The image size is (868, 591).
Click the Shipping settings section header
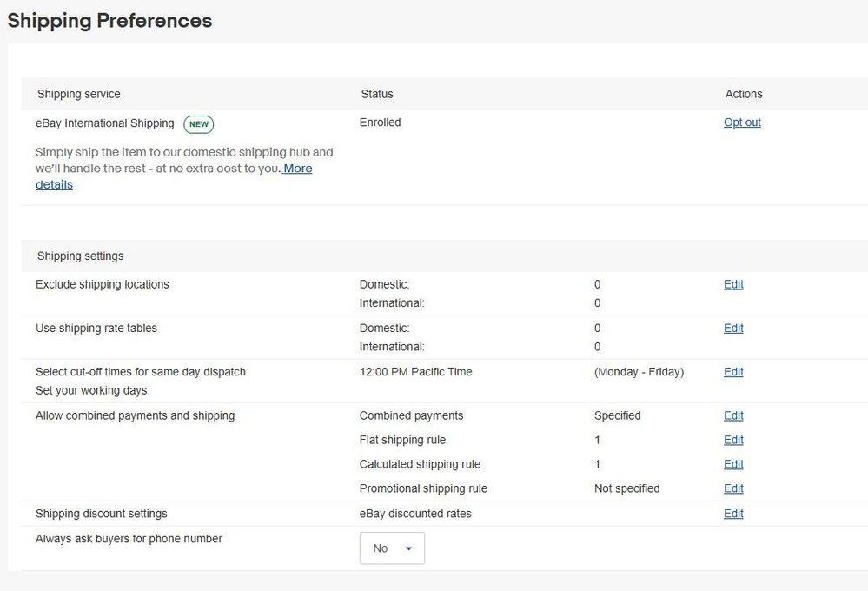(80, 256)
